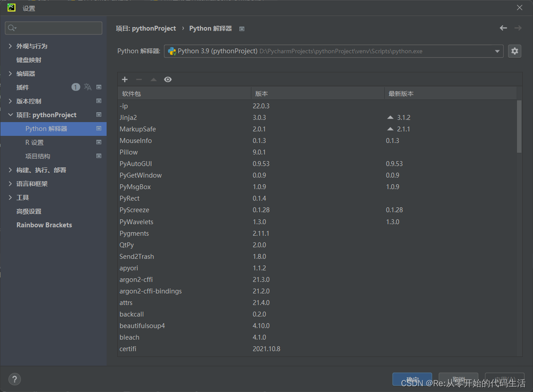Focus the settings search field
Image resolution: width=533 pixels, height=392 pixels.
coord(53,28)
